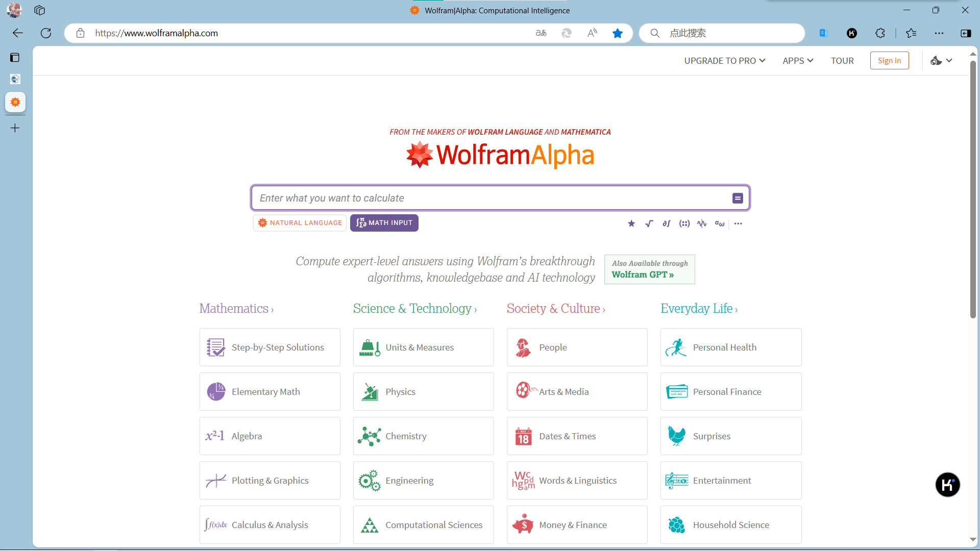This screenshot has height=551, width=980.
Task: Expand the Upgrade to Pro dropdown
Action: [x=724, y=61]
